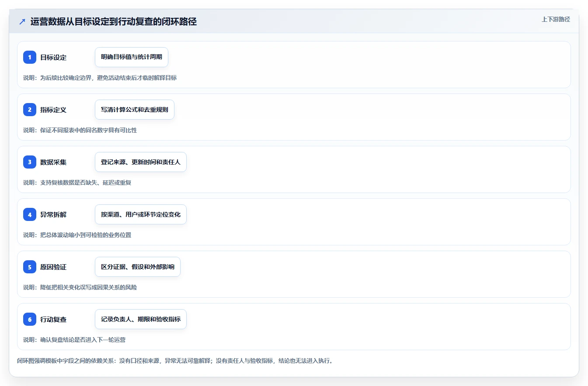Viewport: 588px width, 386px height.
Task: Select step number 5 badge
Action: (x=30, y=267)
